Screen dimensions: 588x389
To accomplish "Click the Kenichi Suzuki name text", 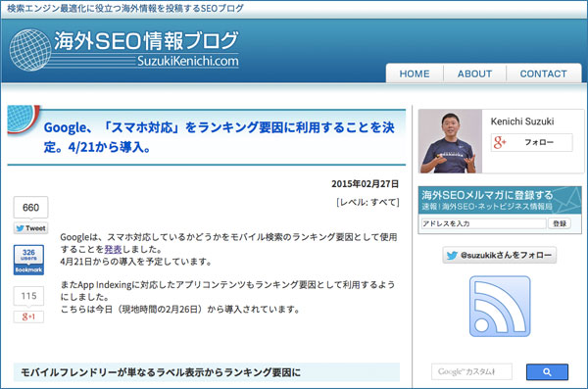I will tap(522, 122).
